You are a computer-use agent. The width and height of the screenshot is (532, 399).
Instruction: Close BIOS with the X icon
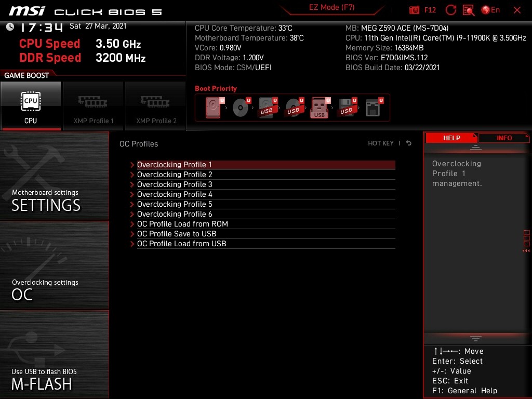coord(517,10)
